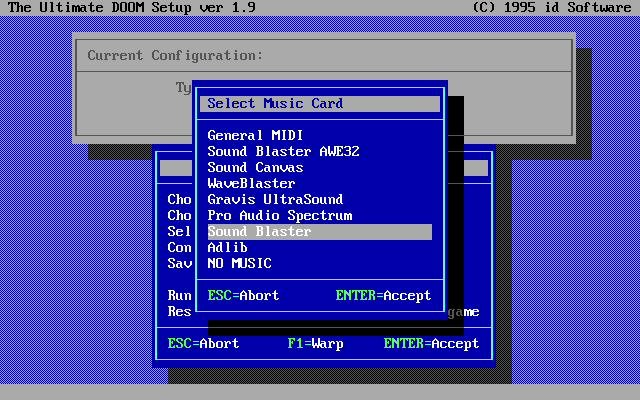Click ENTER=Accept in the main menu footer

pos(431,343)
